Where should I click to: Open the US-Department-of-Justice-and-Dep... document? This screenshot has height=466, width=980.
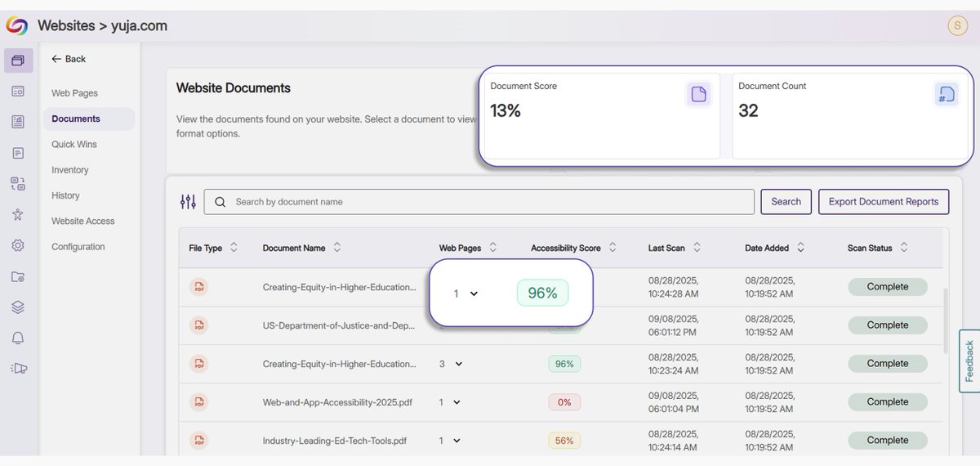[339, 325]
